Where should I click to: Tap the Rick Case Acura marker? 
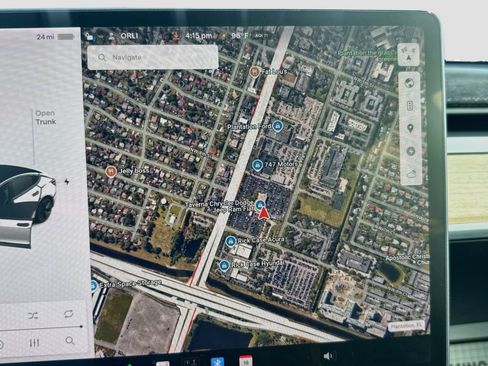(x=230, y=241)
